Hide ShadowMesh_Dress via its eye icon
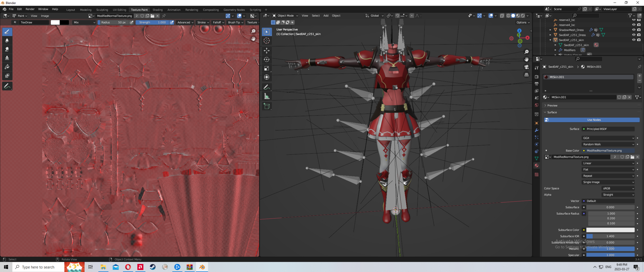 (x=634, y=30)
